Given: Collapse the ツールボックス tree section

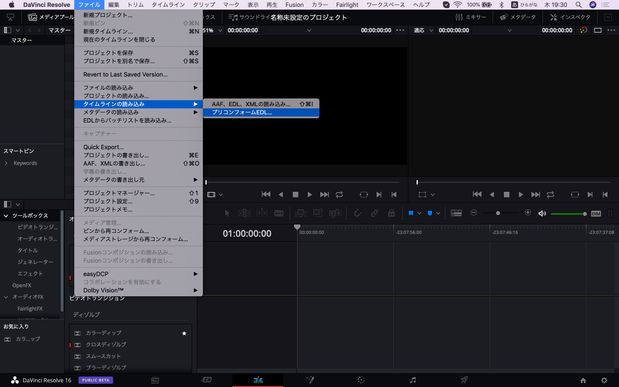Looking at the screenshot, I should click(x=6, y=216).
